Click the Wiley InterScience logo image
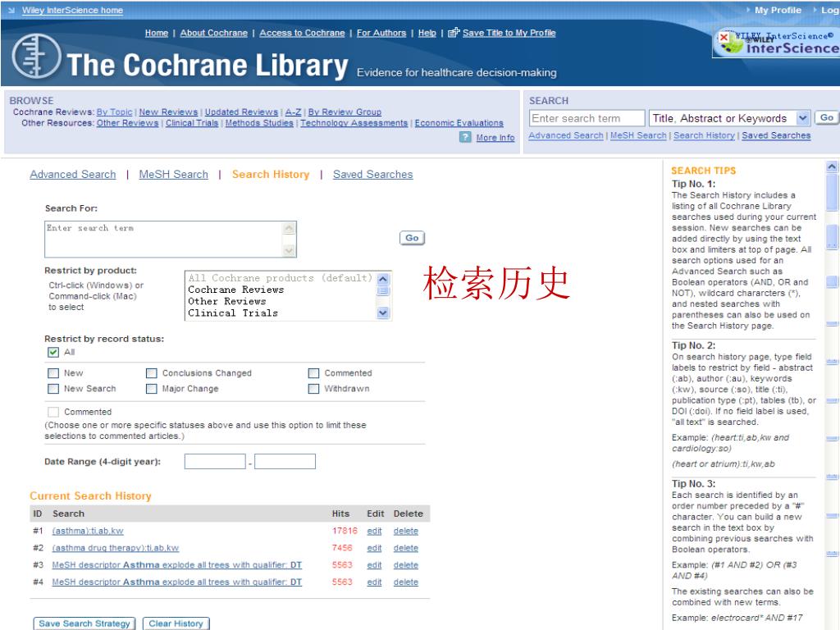The width and height of the screenshot is (840, 630). tap(777, 43)
